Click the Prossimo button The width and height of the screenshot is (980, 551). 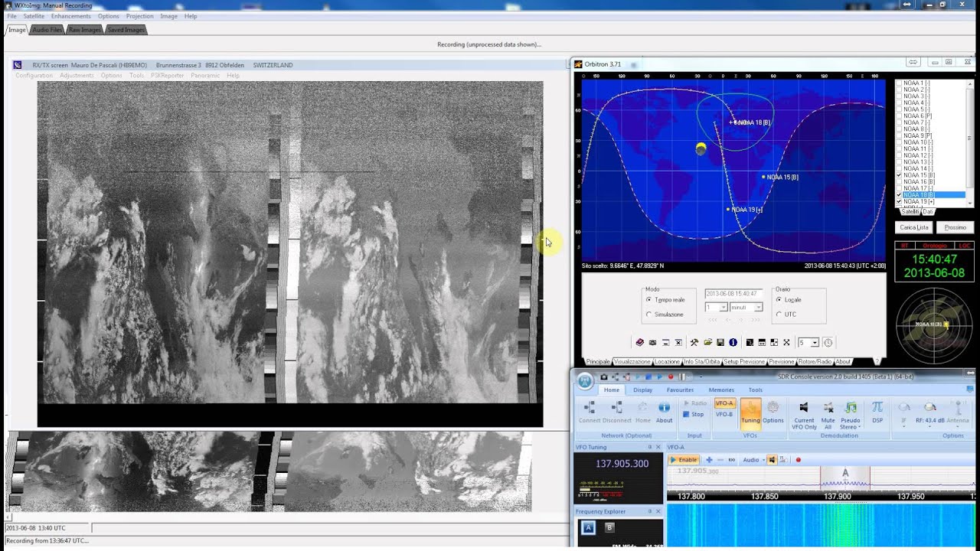pos(955,227)
